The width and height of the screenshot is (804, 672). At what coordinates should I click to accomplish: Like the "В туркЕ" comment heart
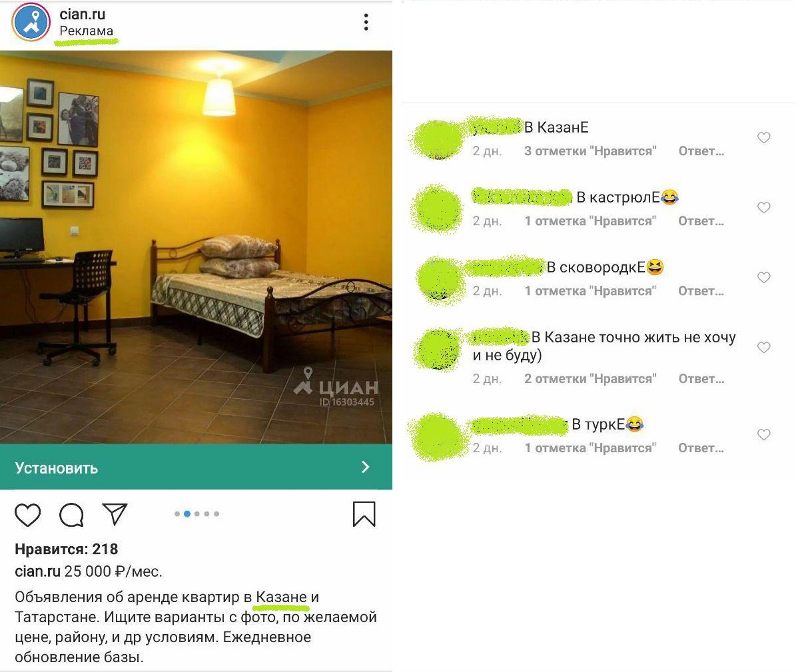click(x=764, y=435)
